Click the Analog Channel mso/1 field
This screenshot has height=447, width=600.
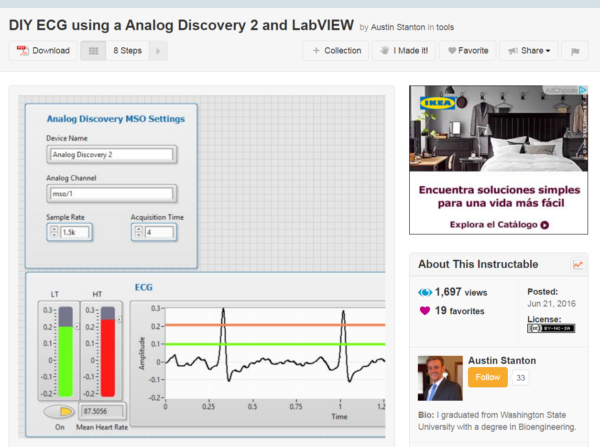112,194
